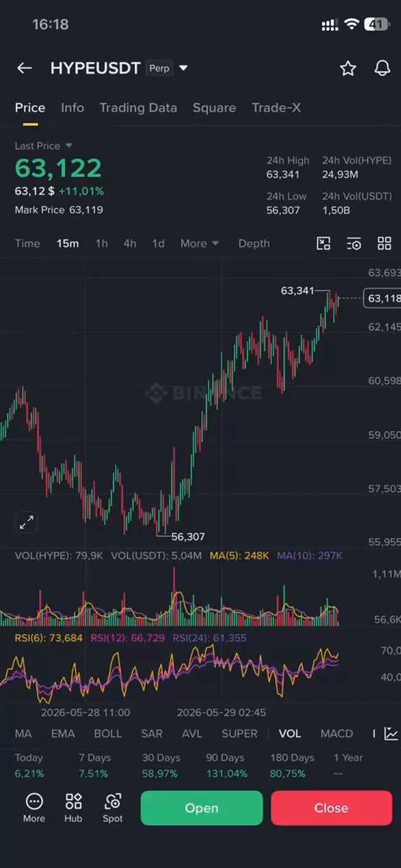Toggle the SAR indicator

tap(152, 733)
